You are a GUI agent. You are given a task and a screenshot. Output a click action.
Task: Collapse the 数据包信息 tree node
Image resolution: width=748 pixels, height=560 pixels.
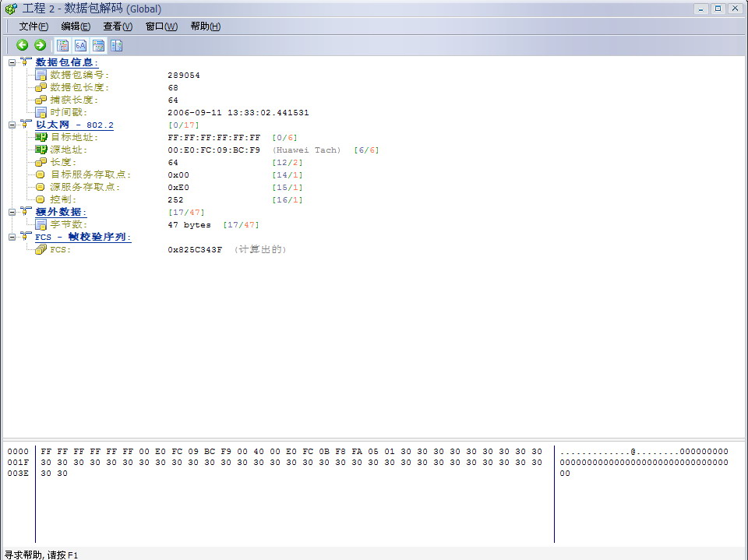click(12, 62)
